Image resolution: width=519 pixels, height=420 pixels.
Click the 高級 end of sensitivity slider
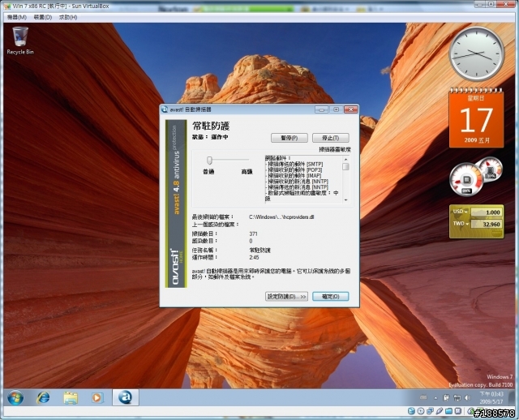click(247, 171)
